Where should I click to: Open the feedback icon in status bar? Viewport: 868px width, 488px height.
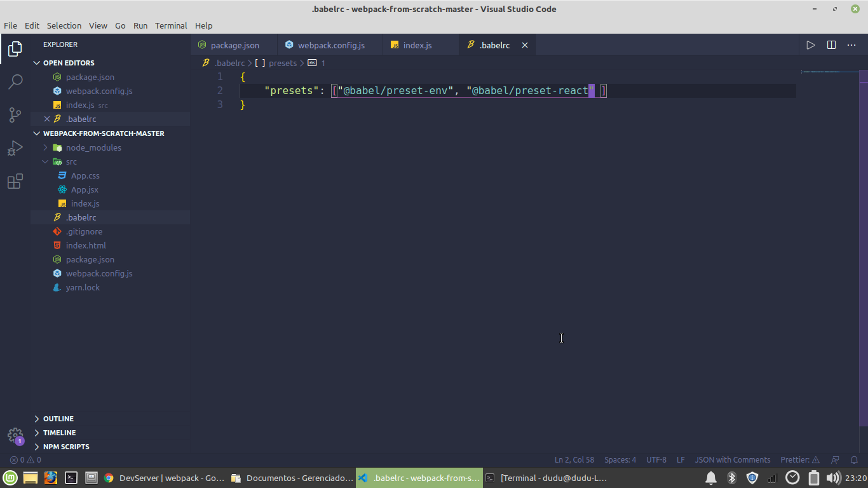point(836,460)
